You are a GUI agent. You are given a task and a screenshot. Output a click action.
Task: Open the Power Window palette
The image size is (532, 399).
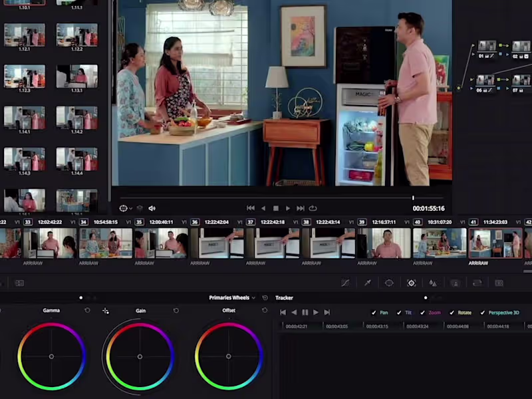[x=389, y=283]
